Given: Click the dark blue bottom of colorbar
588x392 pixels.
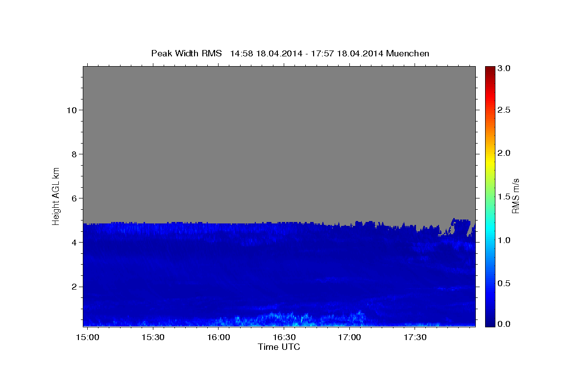Looking at the screenshot, I should point(490,321).
